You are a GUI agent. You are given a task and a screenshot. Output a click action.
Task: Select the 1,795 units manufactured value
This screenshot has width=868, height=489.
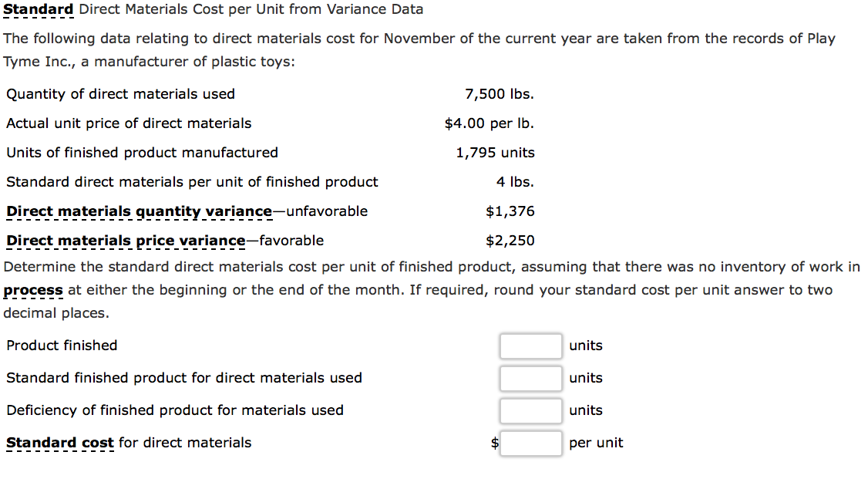493,152
